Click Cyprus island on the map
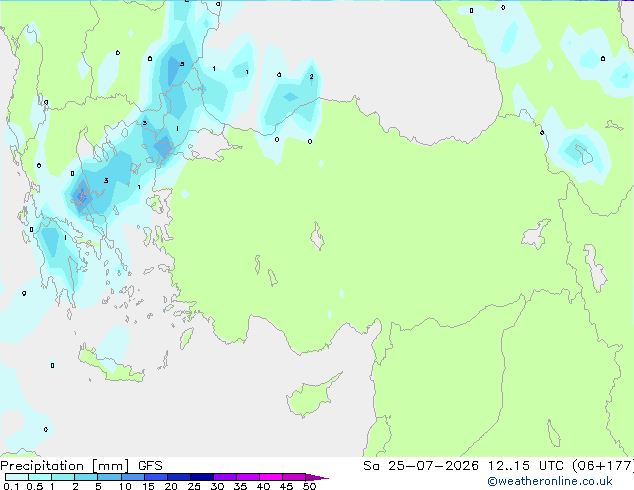634x490 pixels. 311,398
